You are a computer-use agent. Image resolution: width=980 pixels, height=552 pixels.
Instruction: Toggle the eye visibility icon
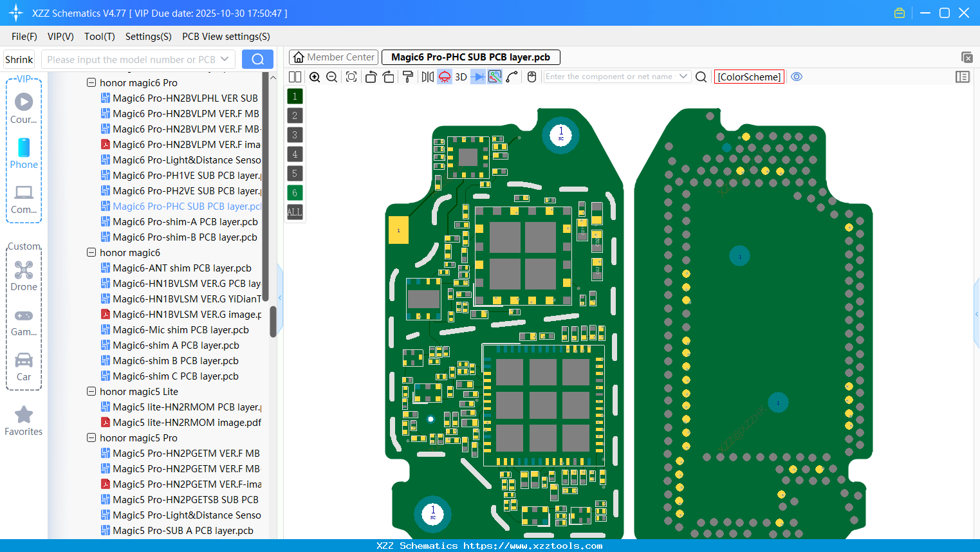(797, 77)
